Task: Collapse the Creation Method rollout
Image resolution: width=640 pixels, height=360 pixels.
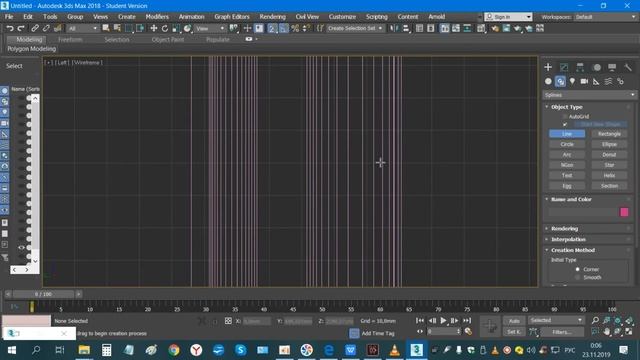Action: click(x=589, y=250)
